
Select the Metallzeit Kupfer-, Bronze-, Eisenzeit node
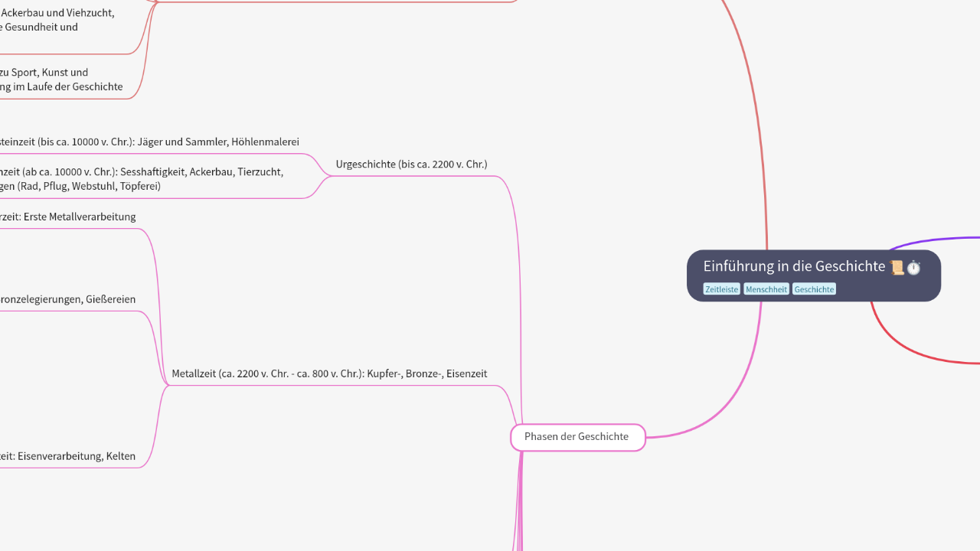click(329, 374)
